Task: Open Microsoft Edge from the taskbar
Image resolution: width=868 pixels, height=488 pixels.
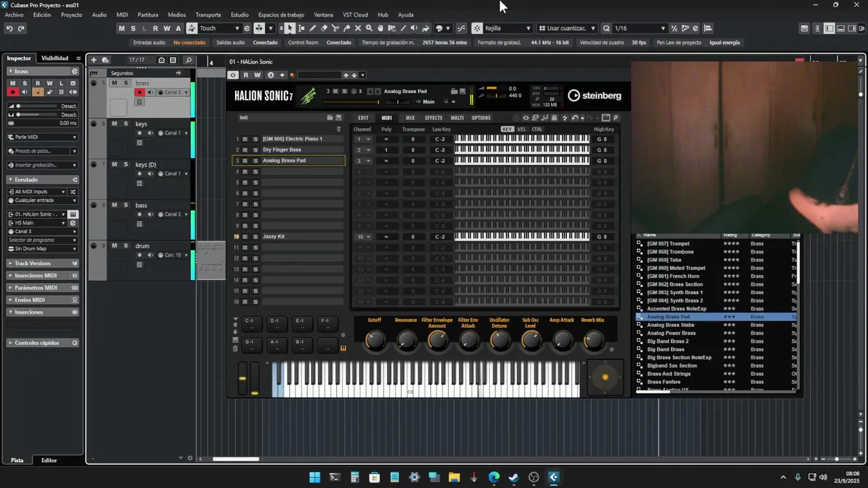Action: point(494,477)
